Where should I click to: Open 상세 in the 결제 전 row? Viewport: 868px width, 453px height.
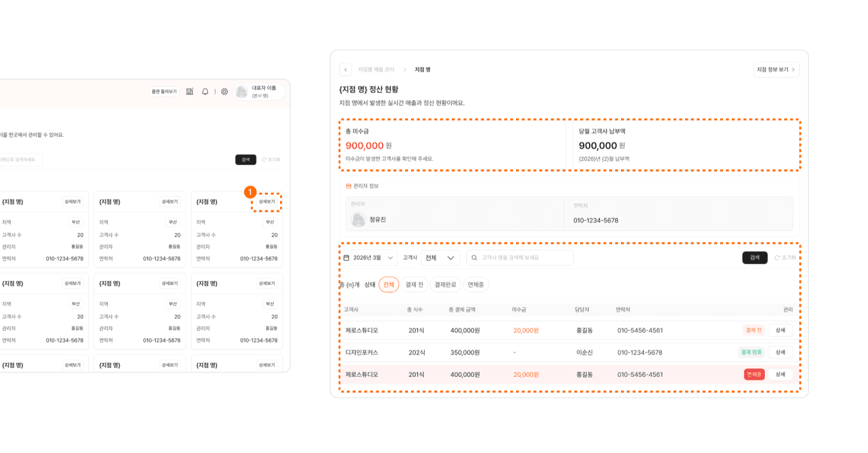click(780, 330)
